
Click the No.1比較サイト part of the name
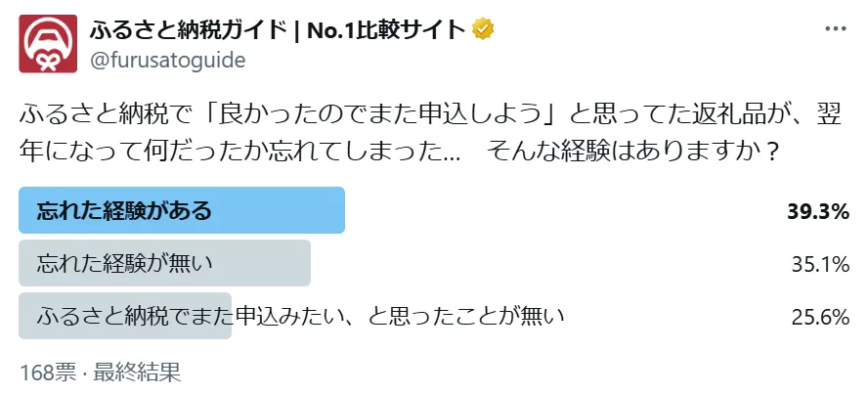[384, 28]
